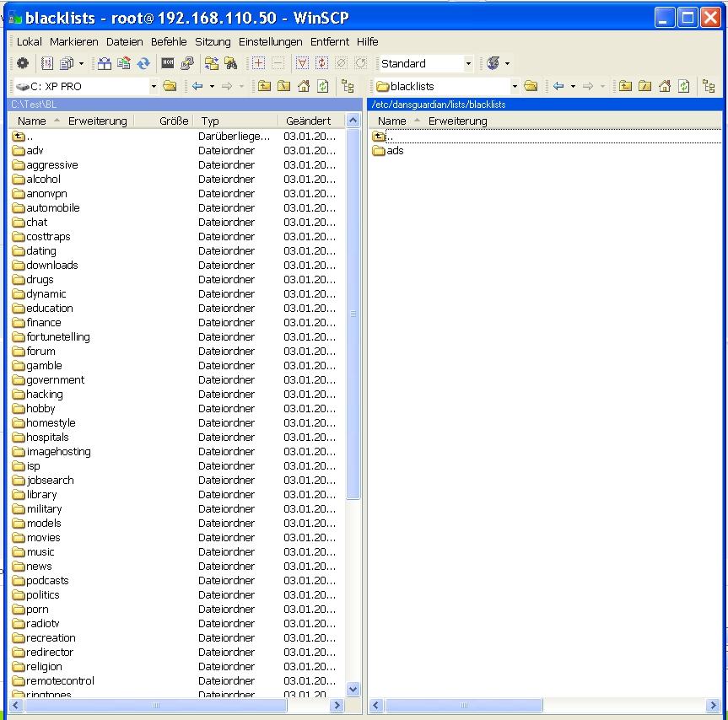This screenshot has height=720, width=728.
Task: Open the terminal console icon
Action: (168, 63)
